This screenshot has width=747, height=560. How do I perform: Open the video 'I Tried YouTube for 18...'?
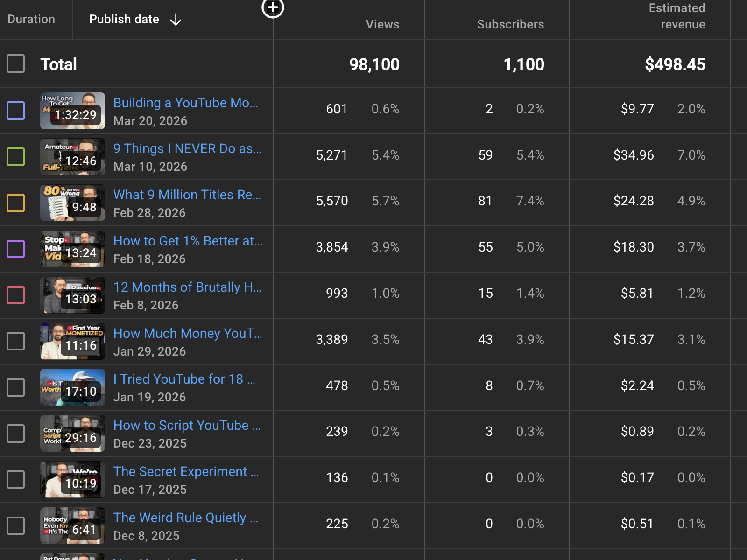point(184,379)
